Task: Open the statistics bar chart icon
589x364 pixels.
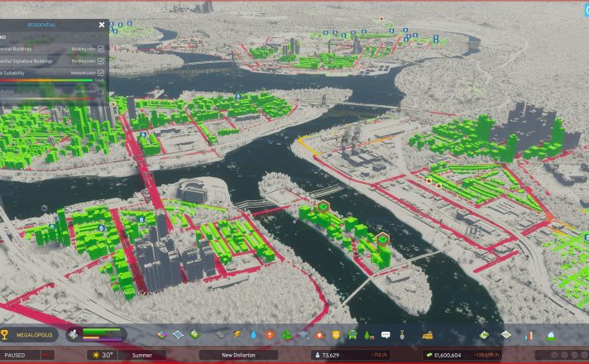Action: click(x=530, y=335)
